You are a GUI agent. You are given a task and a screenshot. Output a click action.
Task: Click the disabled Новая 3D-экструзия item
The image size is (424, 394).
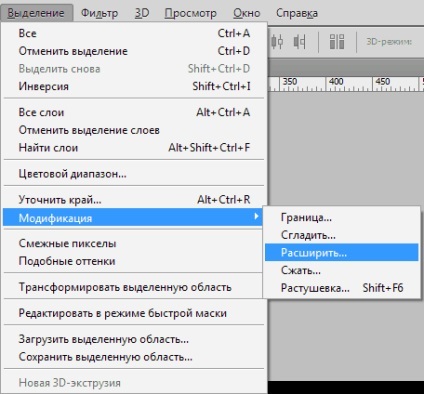click(x=134, y=383)
